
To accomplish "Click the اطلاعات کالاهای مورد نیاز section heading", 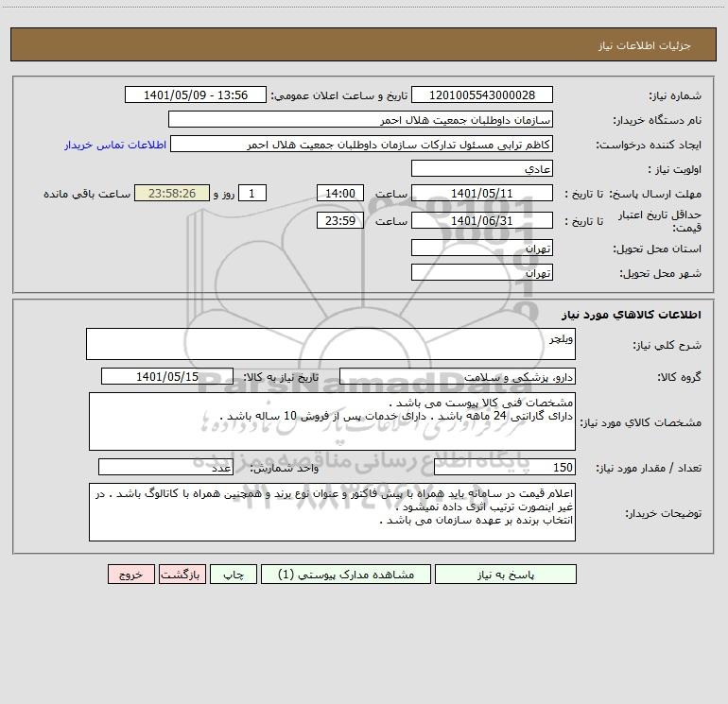I will point(632,315).
